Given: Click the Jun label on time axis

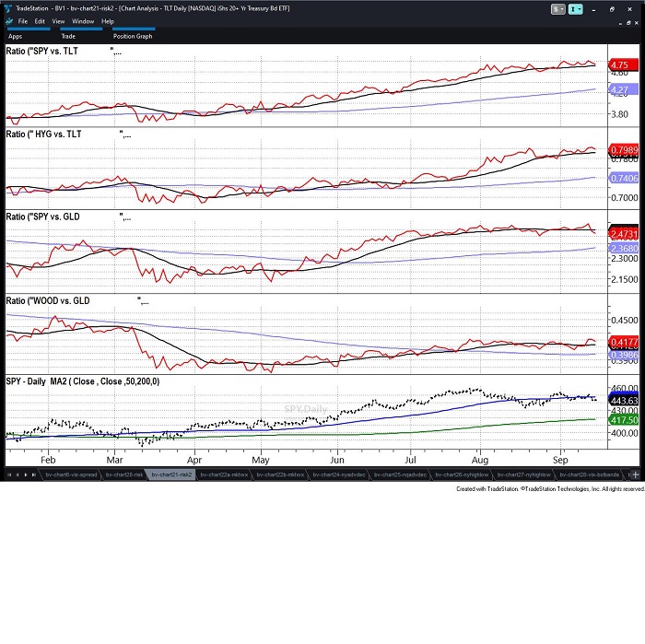Looking at the screenshot, I should [337, 460].
